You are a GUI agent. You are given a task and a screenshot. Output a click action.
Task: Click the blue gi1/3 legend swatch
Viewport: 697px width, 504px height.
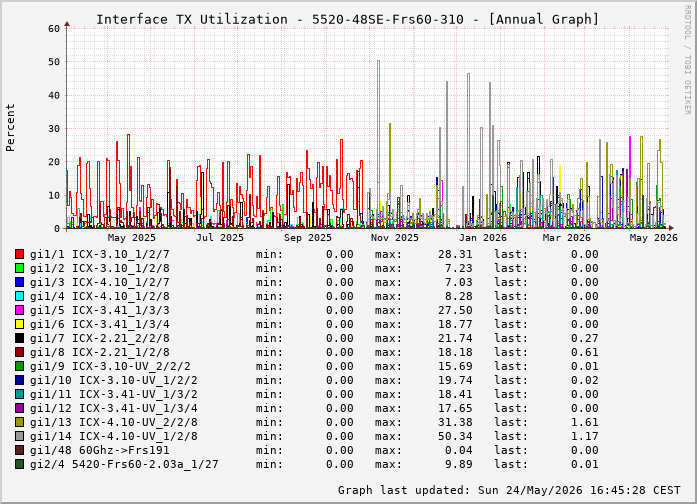[x=19, y=282]
